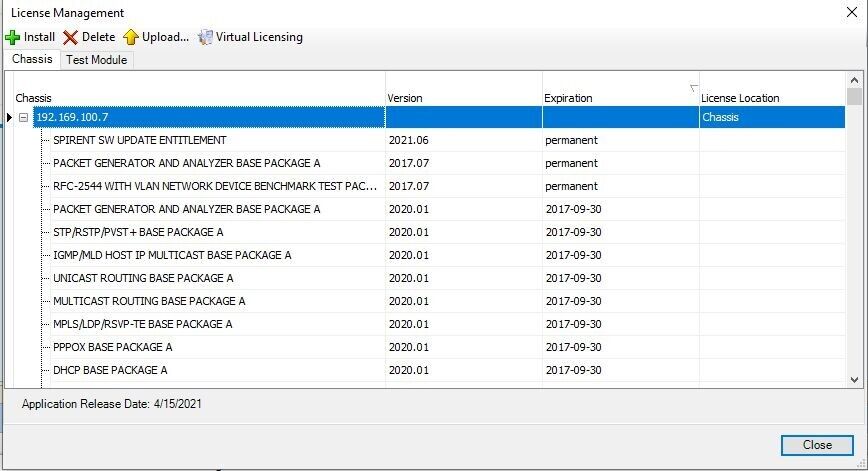Select the RFC-2544 with VLAN benchmark license
The width and height of the screenshot is (868, 471).
coord(215,187)
